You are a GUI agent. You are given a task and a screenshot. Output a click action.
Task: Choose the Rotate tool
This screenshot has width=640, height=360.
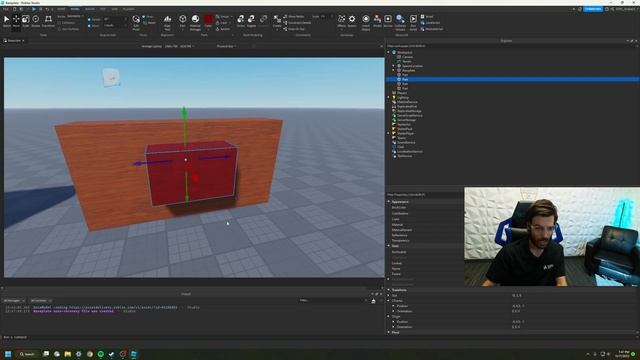(x=36, y=21)
